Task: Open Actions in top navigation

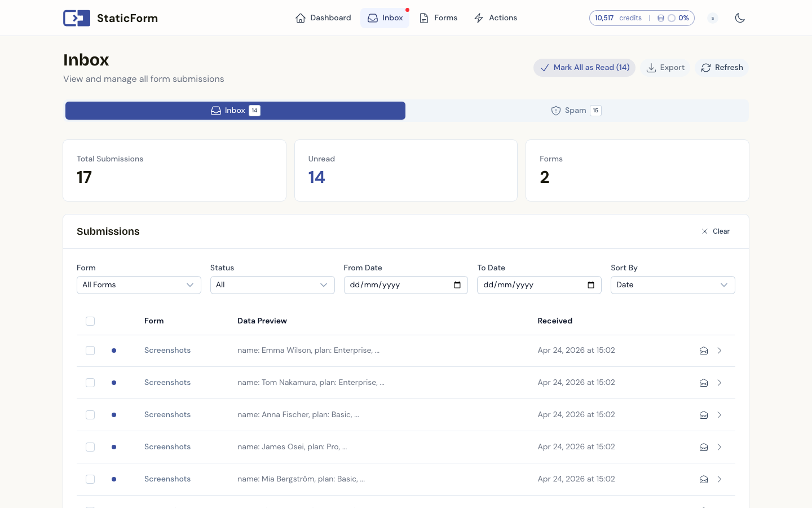Action: tap(496, 18)
